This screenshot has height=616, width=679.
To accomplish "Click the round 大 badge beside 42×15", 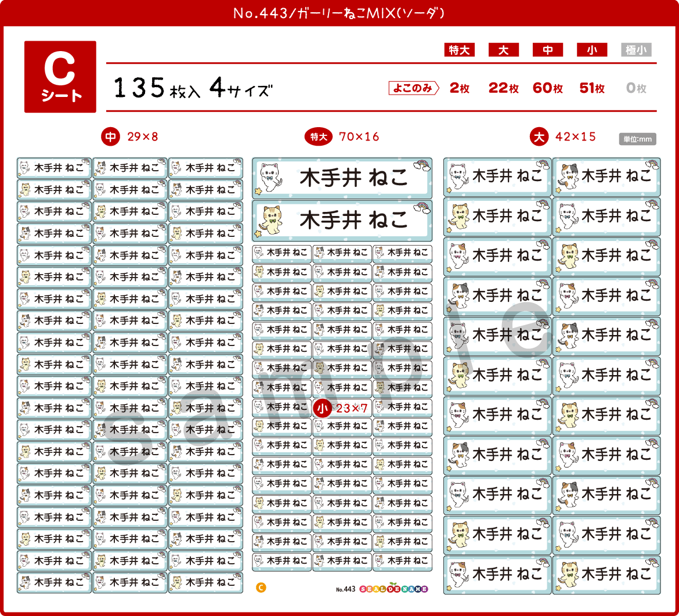I will click(x=539, y=137).
